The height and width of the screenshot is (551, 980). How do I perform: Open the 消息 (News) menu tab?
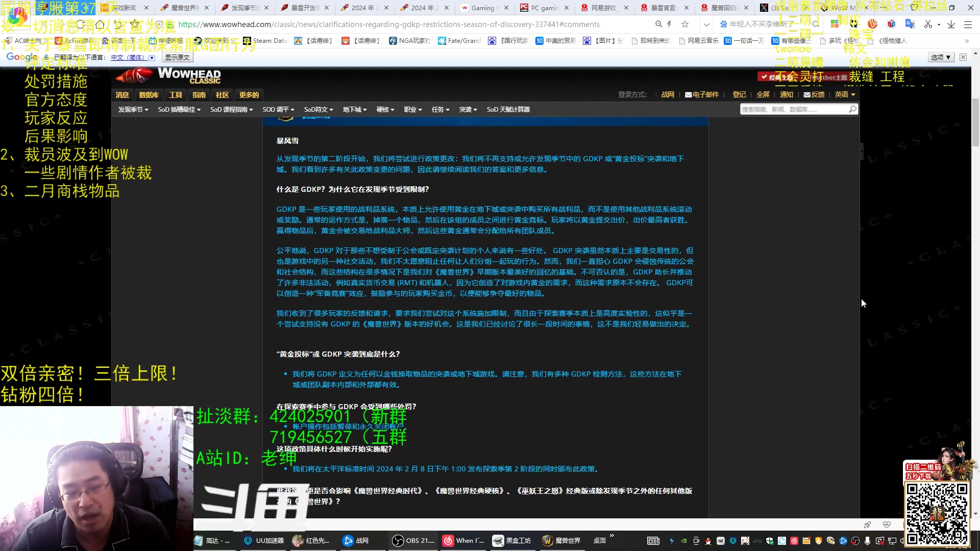pos(122,95)
